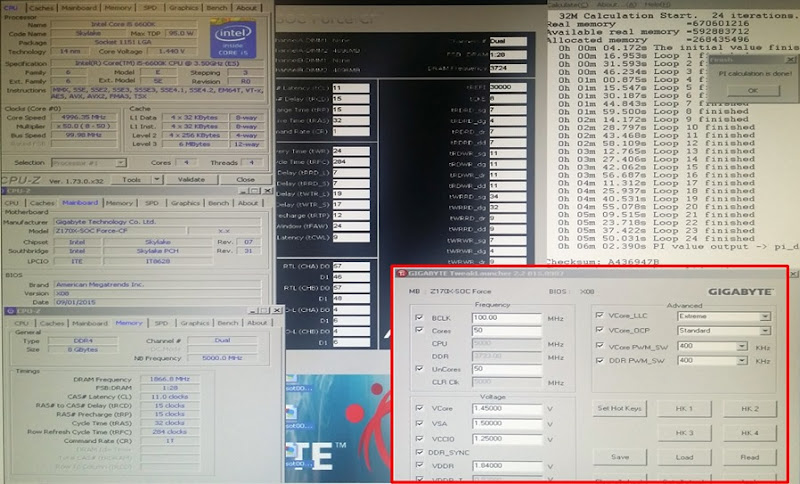Select the Caches tab in the CPU-Z memory timings window
This screenshot has height=484, width=800.
52,323
